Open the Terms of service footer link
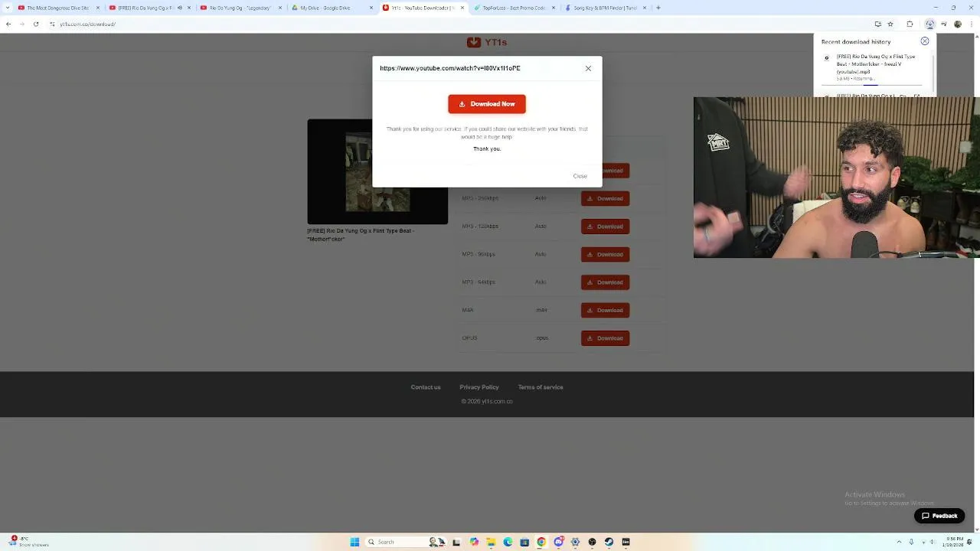 tap(541, 387)
